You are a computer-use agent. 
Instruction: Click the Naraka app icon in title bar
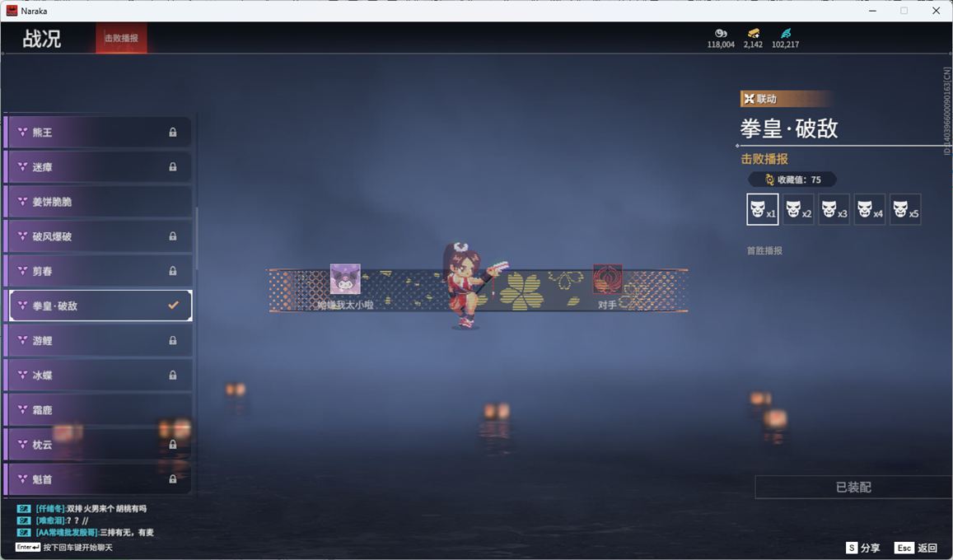pyautogui.click(x=12, y=11)
